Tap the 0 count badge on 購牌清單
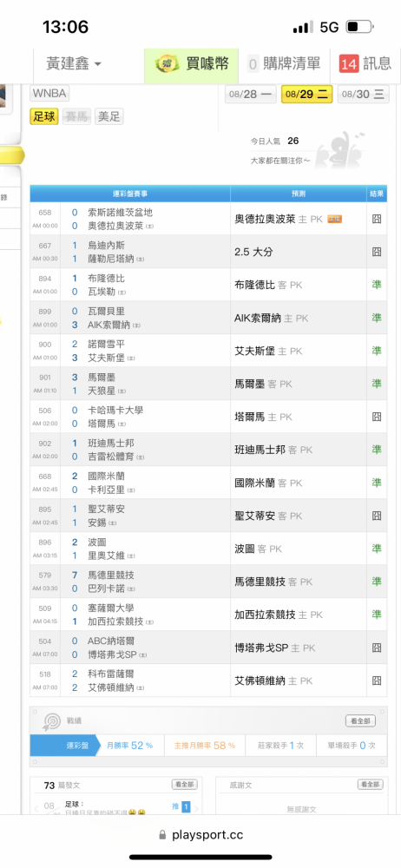Image resolution: width=401 pixels, height=868 pixels. 253,64
